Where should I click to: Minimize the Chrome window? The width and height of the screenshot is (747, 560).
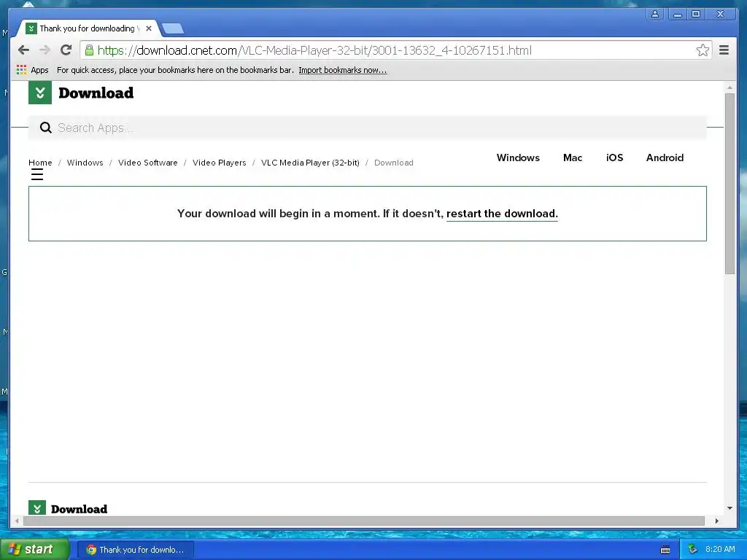tap(677, 15)
